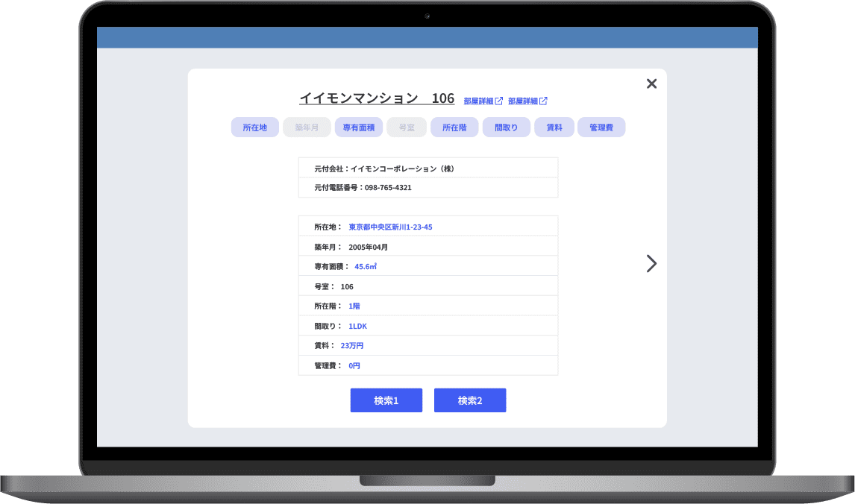Toggle the 管理費 filter chip

point(601,127)
